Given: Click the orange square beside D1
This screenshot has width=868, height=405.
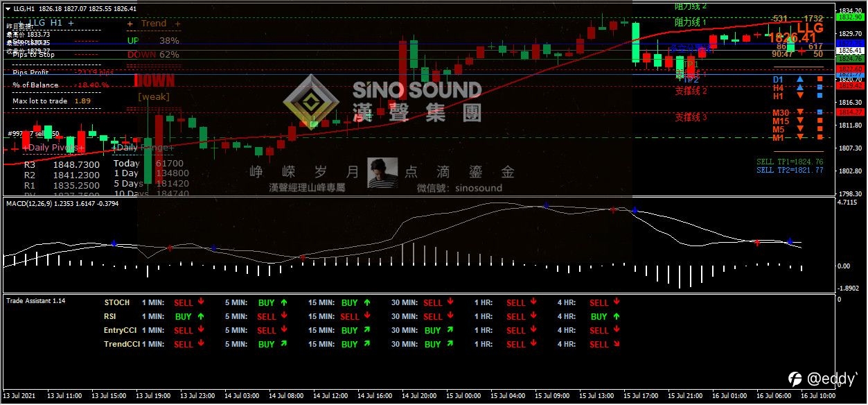Looking at the screenshot, I should (x=820, y=80).
